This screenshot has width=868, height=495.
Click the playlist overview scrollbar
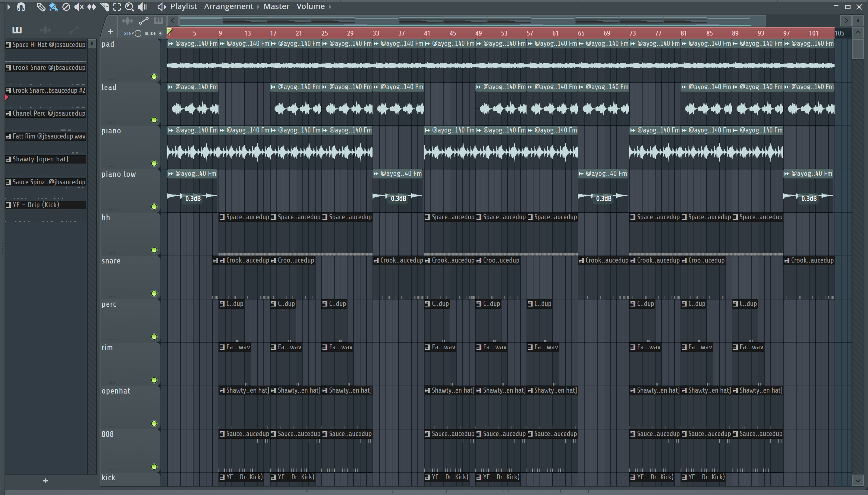[x=473, y=21]
